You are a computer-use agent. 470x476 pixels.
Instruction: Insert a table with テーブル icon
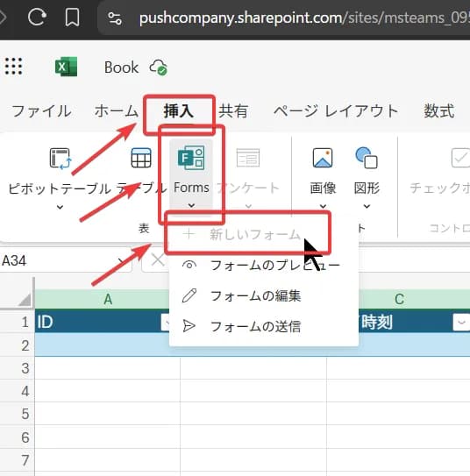tap(141, 158)
